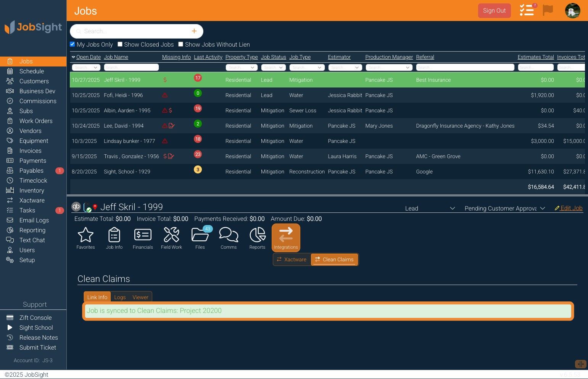Image resolution: width=588 pixels, height=379 pixels.
Task: Uncheck the My Jobs Only checkbox
Action: tap(72, 44)
